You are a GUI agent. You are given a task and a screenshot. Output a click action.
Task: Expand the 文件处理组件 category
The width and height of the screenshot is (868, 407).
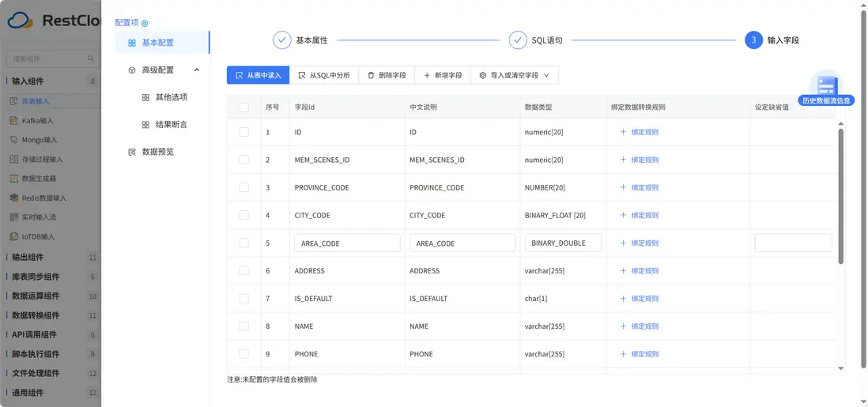click(x=51, y=373)
